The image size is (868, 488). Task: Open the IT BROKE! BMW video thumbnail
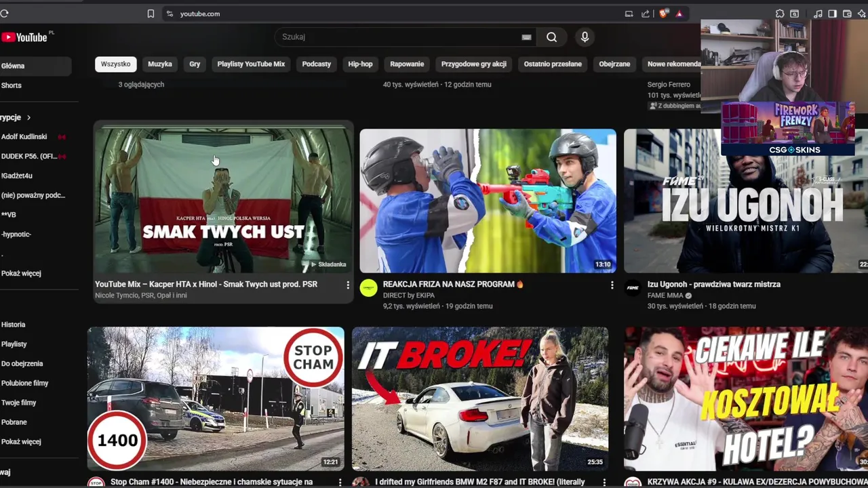(x=480, y=399)
